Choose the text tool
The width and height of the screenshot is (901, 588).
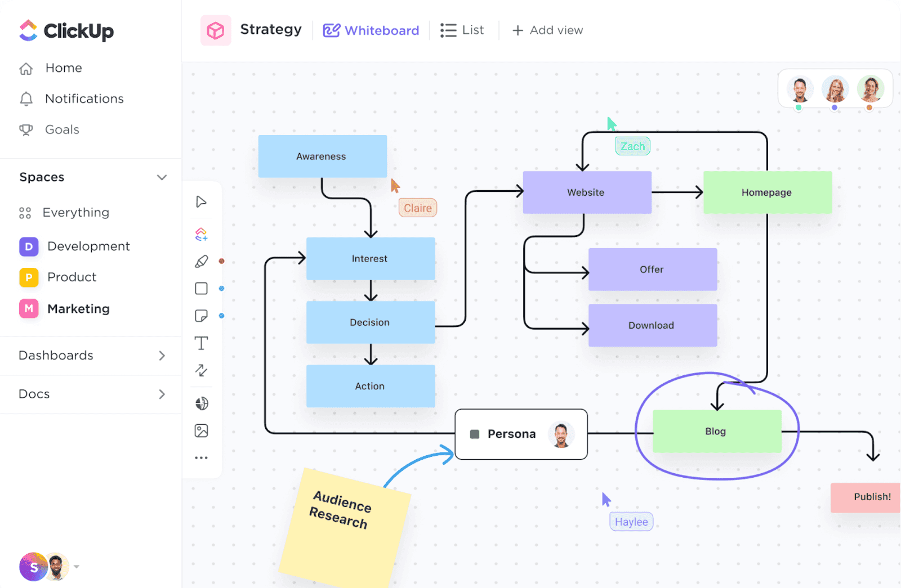click(201, 343)
